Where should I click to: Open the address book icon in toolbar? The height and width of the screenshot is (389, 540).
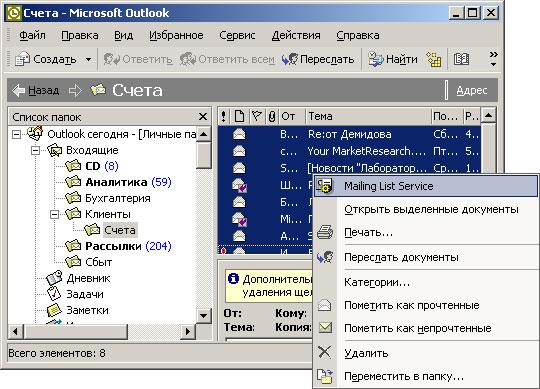tap(461, 59)
